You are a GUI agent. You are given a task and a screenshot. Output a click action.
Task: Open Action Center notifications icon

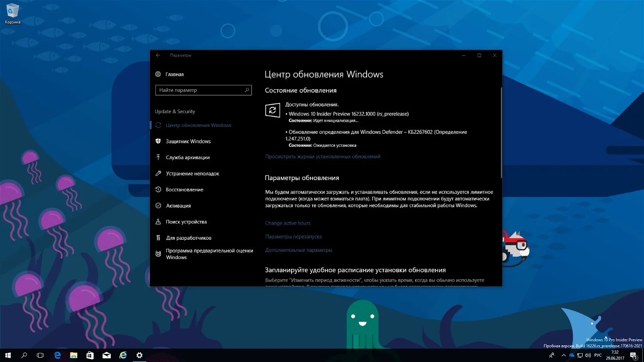coord(633,355)
